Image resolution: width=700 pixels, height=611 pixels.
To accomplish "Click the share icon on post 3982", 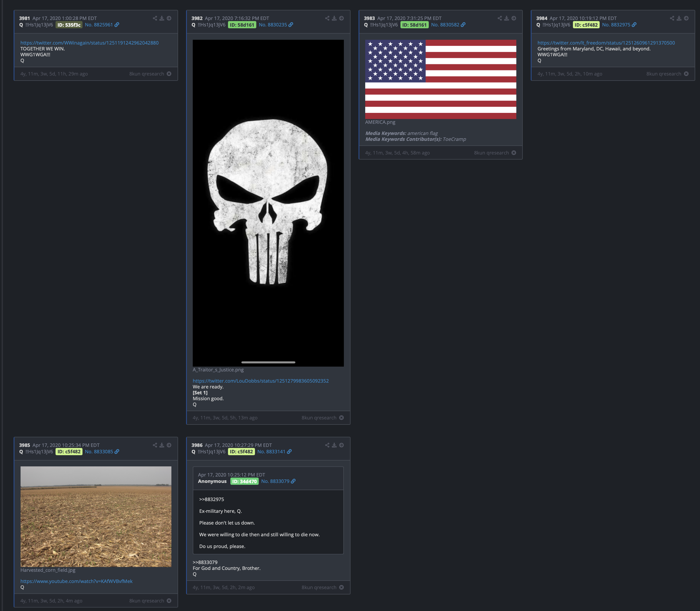I will pos(327,18).
